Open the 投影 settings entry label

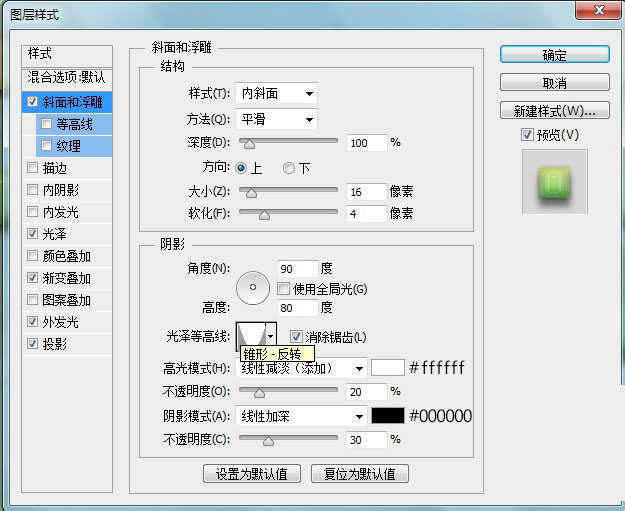[x=55, y=344]
